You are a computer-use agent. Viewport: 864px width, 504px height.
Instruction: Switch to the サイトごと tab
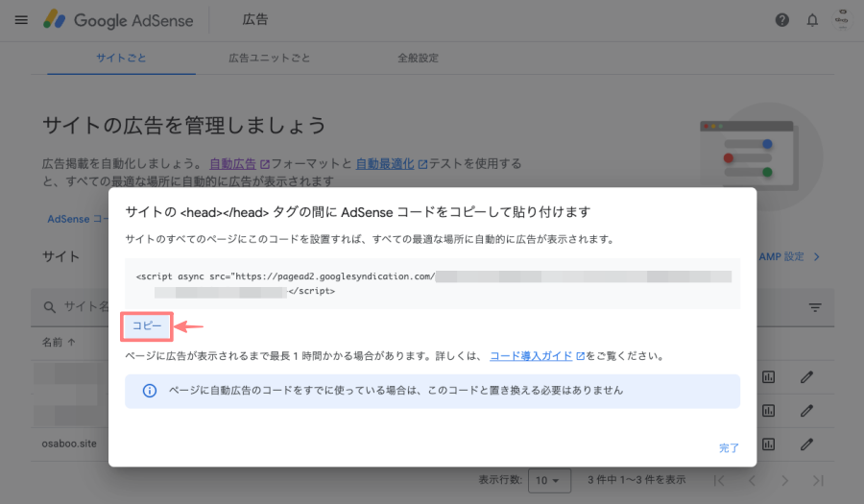pos(121,58)
